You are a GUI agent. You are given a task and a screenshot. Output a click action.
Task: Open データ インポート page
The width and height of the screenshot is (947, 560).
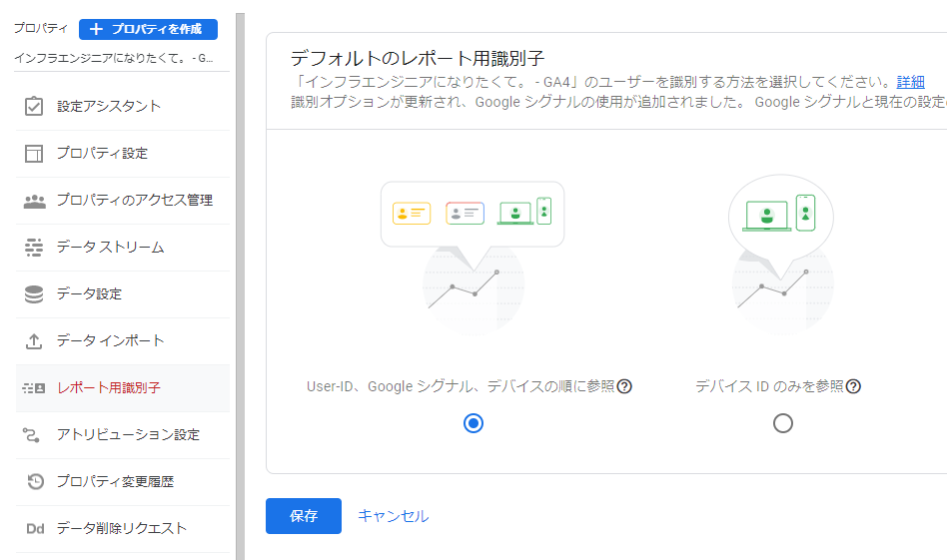[123, 341]
